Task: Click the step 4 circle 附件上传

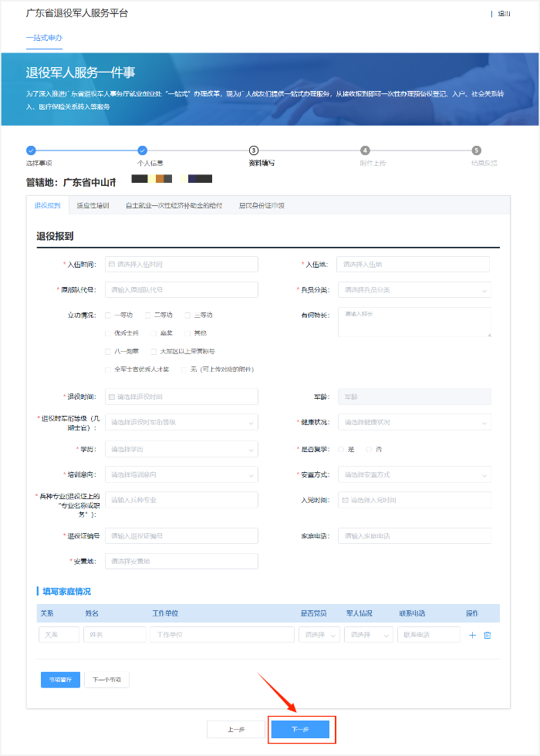Action: pos(365,150)
